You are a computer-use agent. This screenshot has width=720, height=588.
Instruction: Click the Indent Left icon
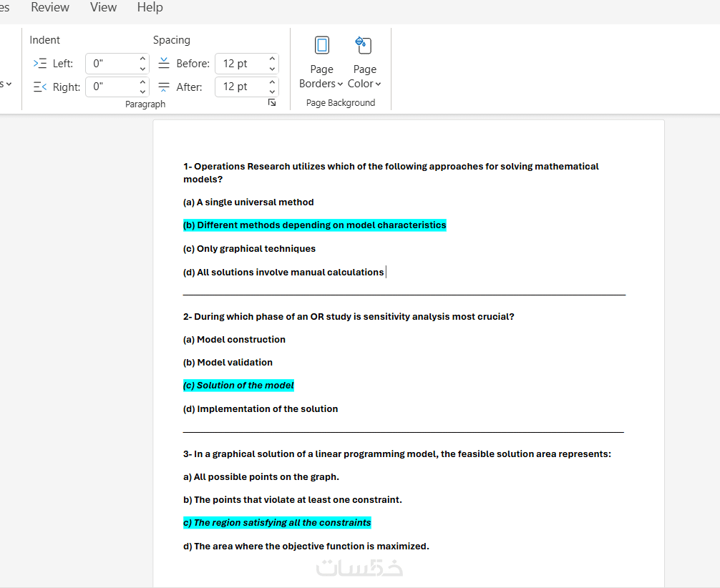click(x=40, y=64)
